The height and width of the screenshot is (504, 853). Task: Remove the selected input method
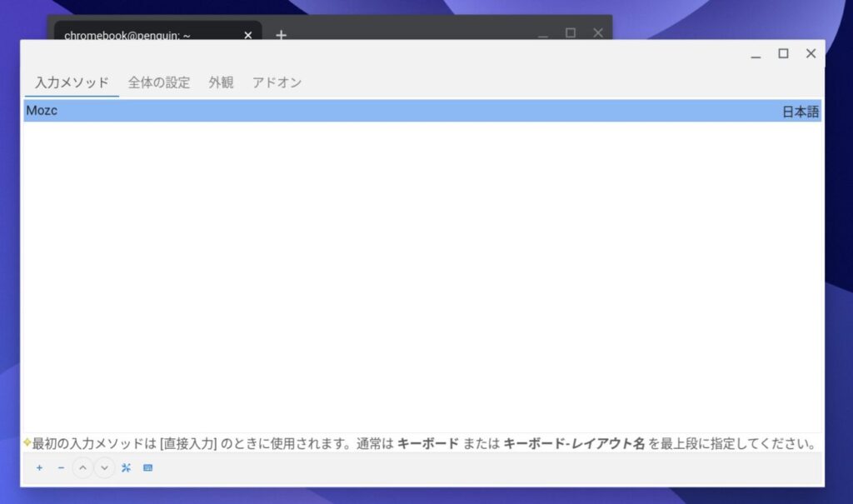60,467
